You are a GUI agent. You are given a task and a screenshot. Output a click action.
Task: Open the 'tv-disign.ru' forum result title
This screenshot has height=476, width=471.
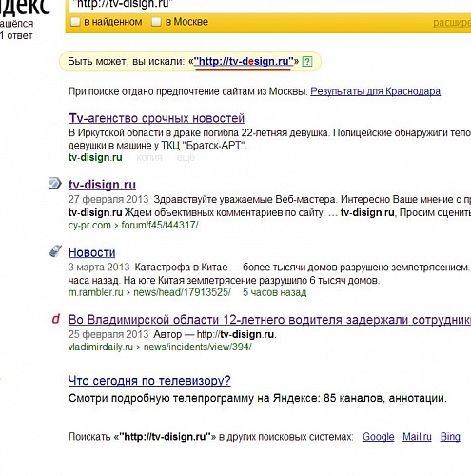102,185
